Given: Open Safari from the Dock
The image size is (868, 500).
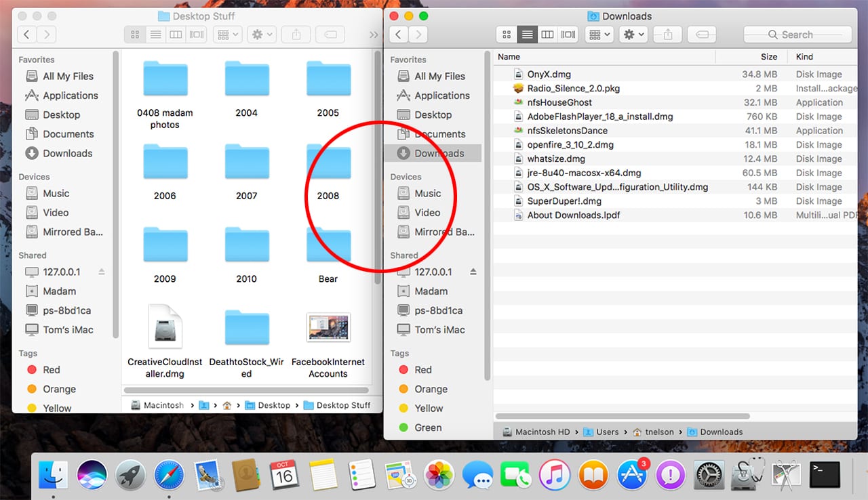Looking at the screenshot, I should [168, 475].
